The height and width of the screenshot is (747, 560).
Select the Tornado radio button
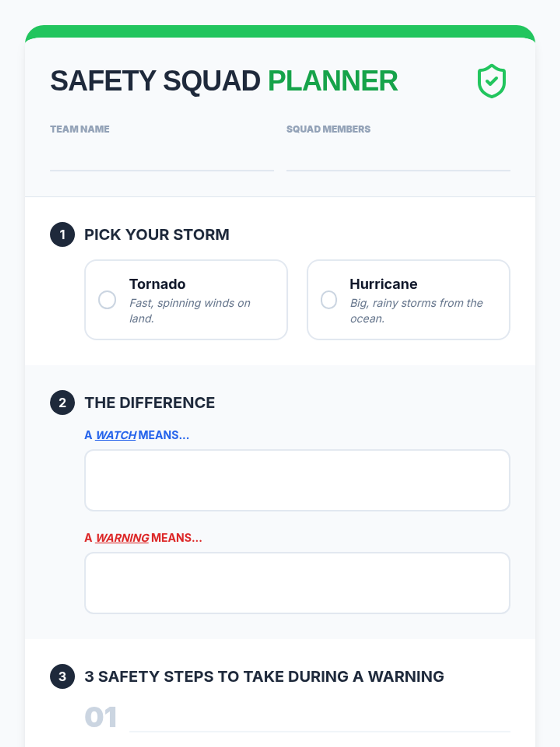pos(107,300)
